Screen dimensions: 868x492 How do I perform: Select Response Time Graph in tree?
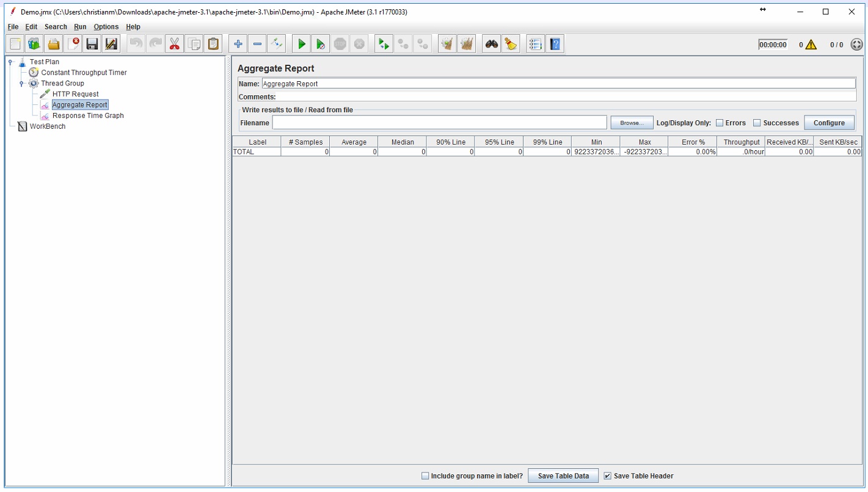pyautogui.click(x=88, y=115)
